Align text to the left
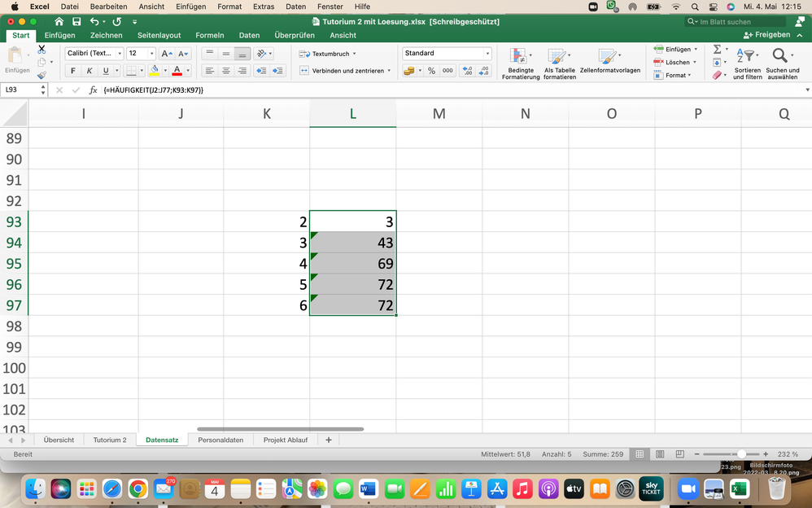 (x=209, y=71)
